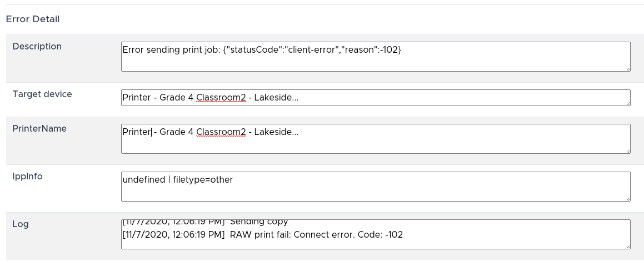Click the Target device label
This screenshot has height=261, width=644.
pyautogui.click(x=42, y=94)
